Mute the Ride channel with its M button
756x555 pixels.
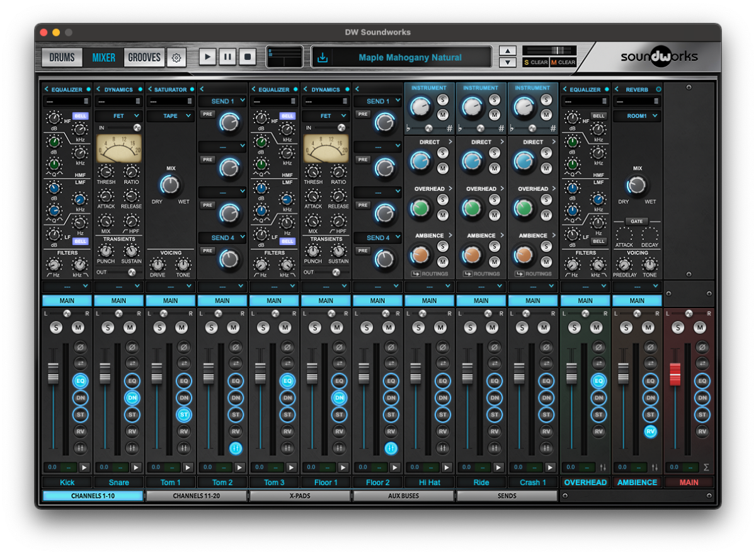click(x=493, y=327)
